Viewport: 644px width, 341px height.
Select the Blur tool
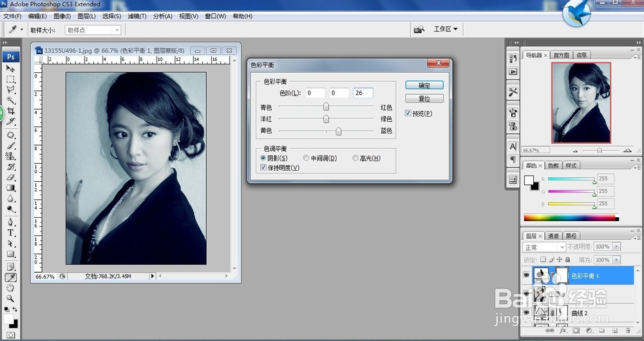(10, 199)
